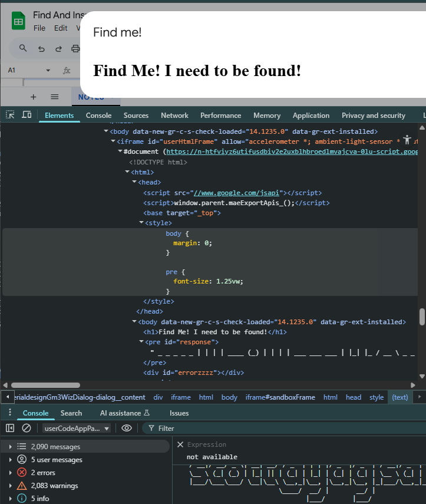Viewport: 426px width, 504px height.
Task: Open the drawer three-dot menu
Action: pos(10,413)
